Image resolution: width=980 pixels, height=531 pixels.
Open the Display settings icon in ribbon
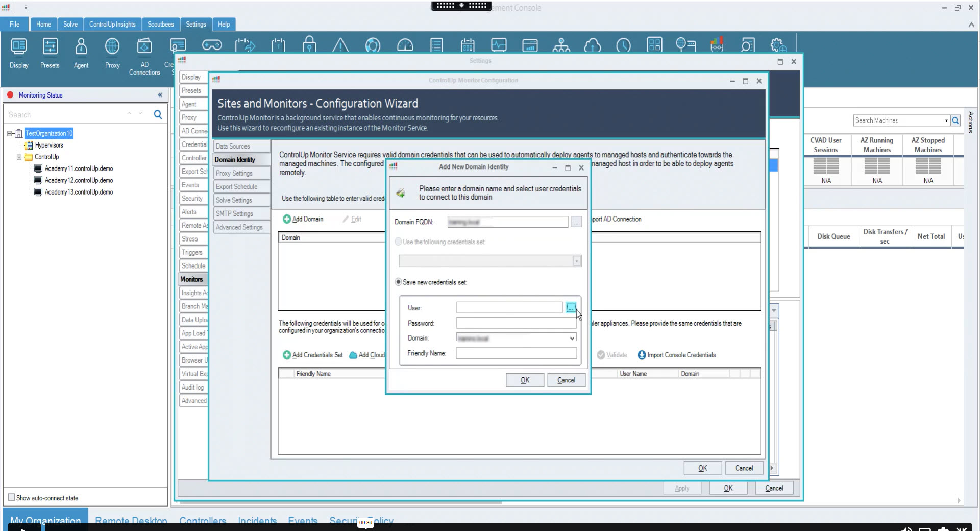pos(19,53)
